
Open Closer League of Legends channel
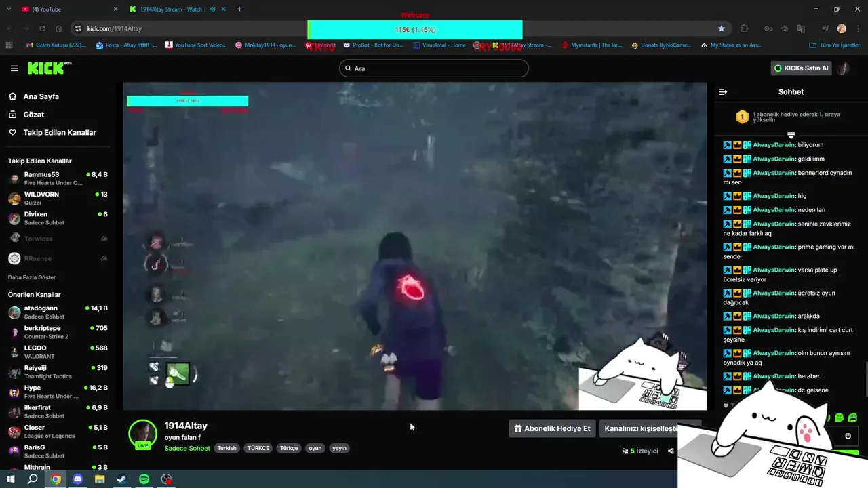point(57,432)
